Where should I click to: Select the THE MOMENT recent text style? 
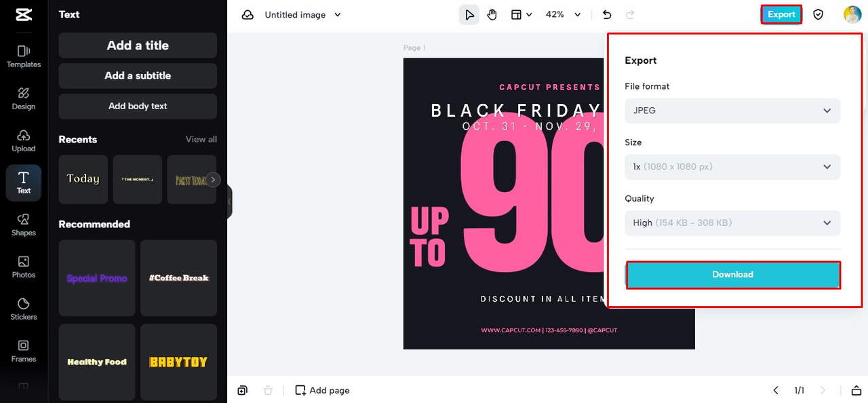click(x=138, y=180)
